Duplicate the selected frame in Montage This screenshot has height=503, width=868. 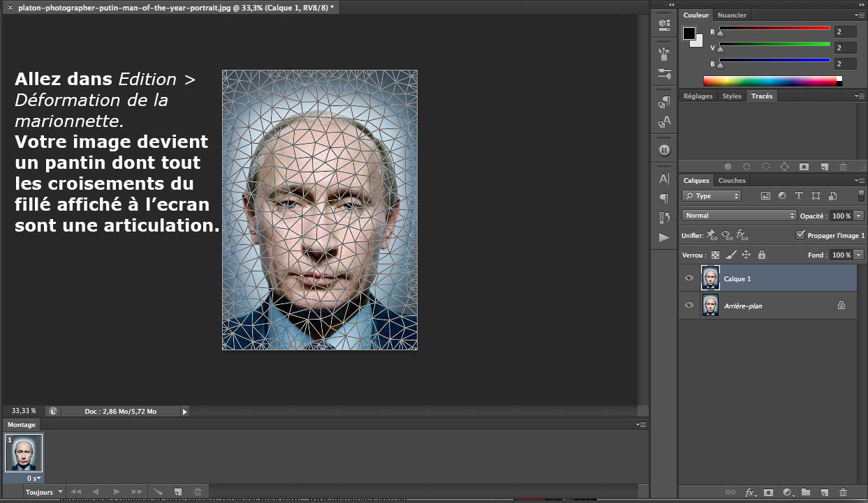click(x=178, y=492)
